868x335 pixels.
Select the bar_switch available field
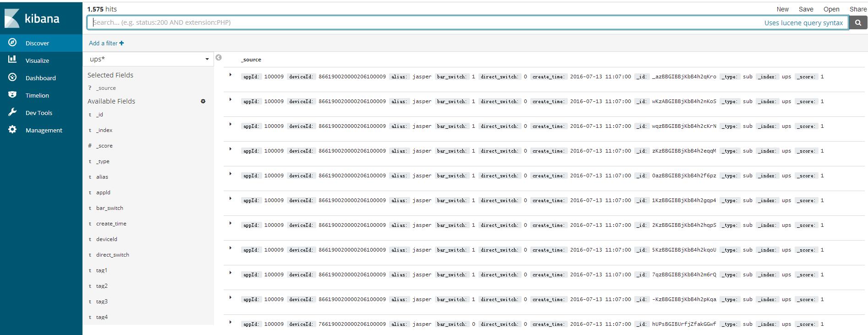(110, 208)
